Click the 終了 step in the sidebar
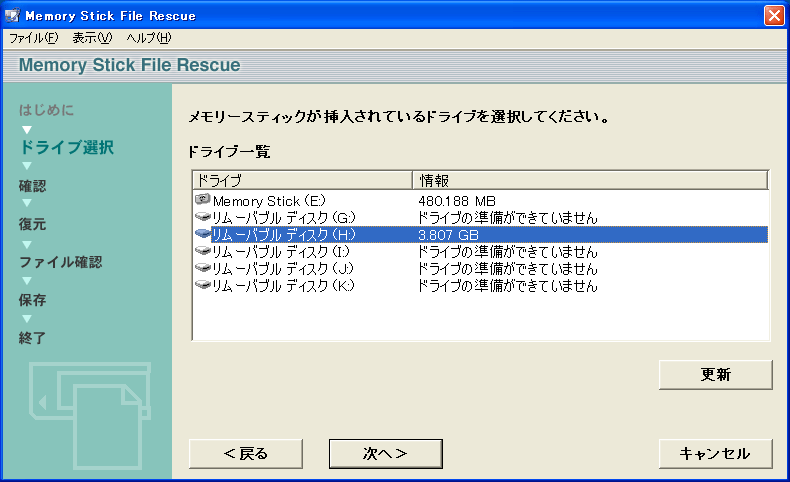 32,338
